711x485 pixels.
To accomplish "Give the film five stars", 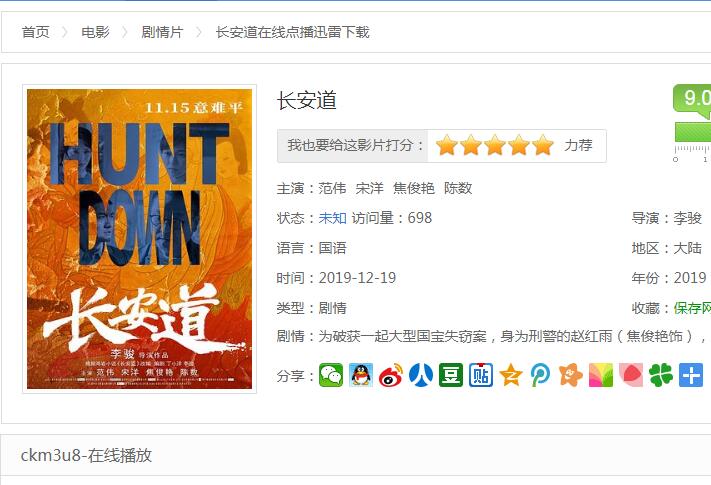I will [x=543, y=145].
